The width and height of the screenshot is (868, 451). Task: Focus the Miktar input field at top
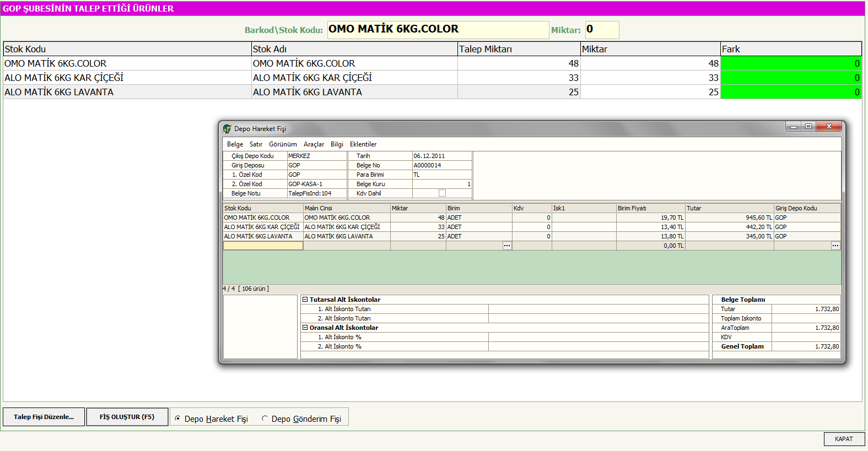[x=602, y=30]
